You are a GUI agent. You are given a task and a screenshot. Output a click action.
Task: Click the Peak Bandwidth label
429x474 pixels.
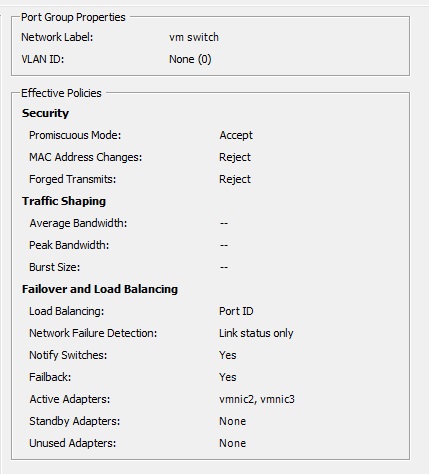coord(69,245)
